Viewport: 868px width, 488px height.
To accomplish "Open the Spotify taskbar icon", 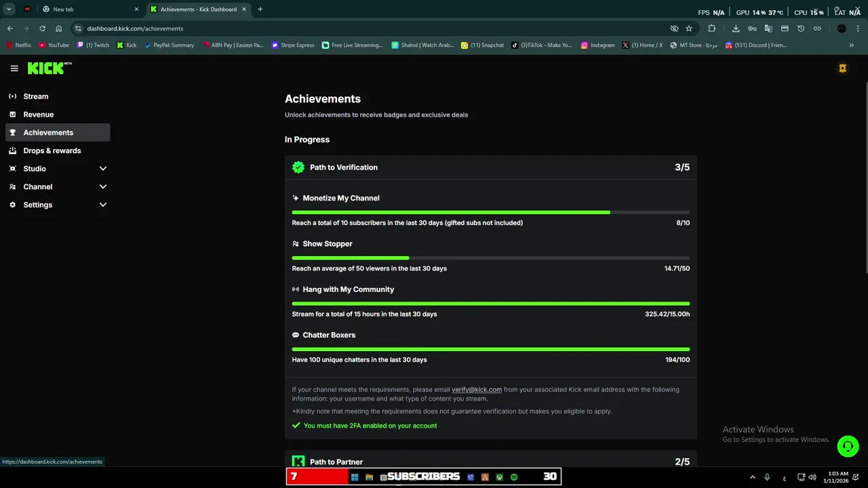I will coord(514,477).
